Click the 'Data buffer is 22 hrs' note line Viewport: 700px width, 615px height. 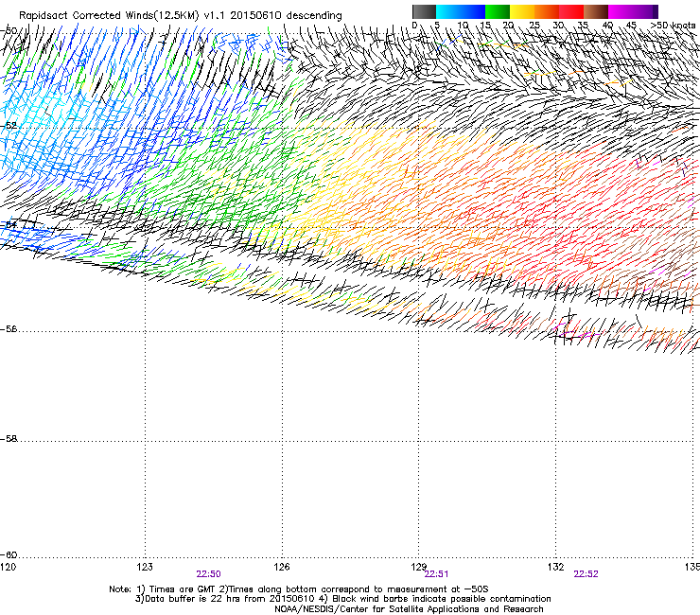tap(342, 599)
